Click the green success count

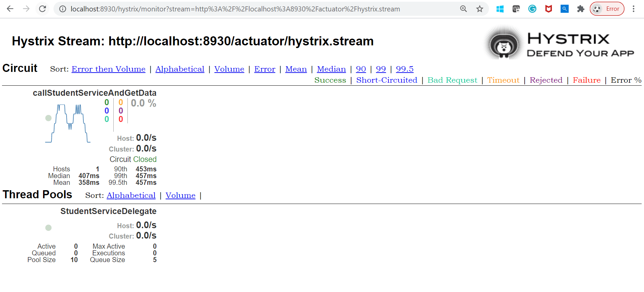[x=107, y=102]
